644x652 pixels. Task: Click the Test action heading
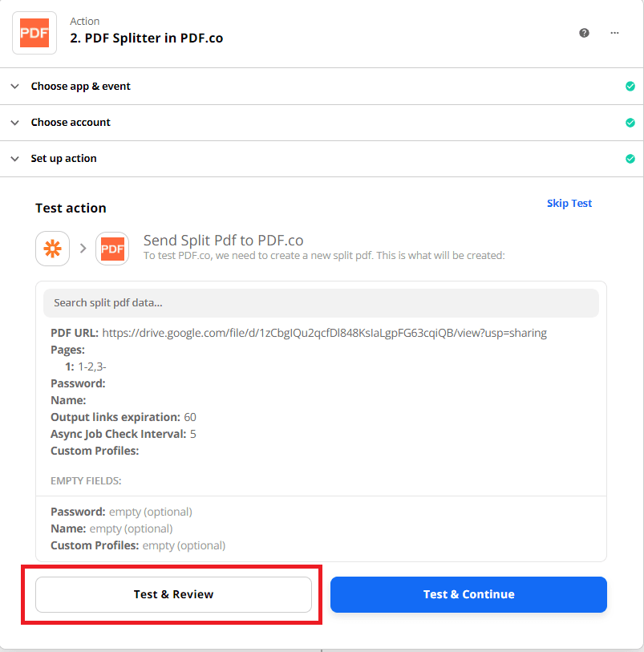pos(71,208)
